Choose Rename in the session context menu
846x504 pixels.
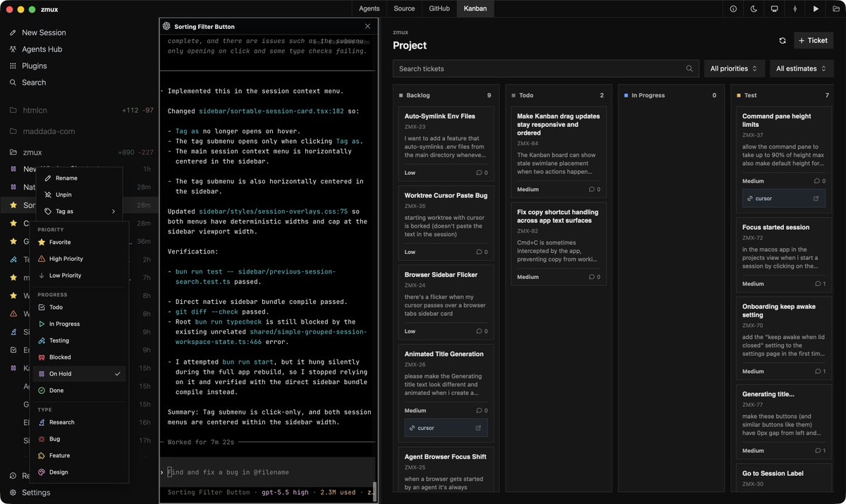click(80, 178)
